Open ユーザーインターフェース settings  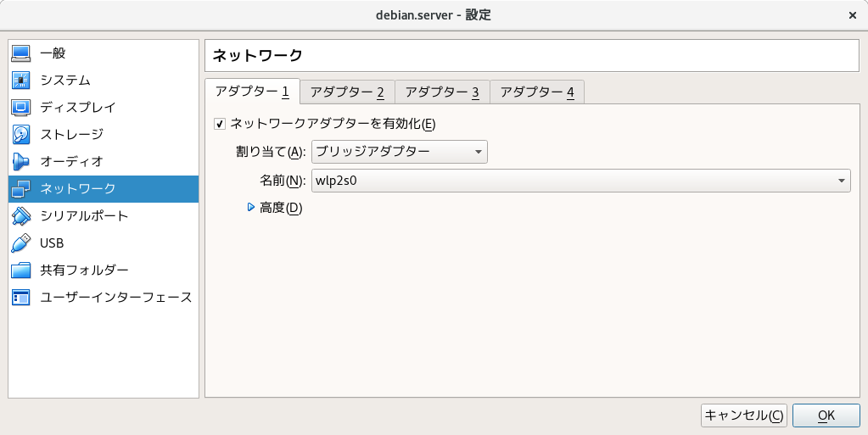coord(104,297)
